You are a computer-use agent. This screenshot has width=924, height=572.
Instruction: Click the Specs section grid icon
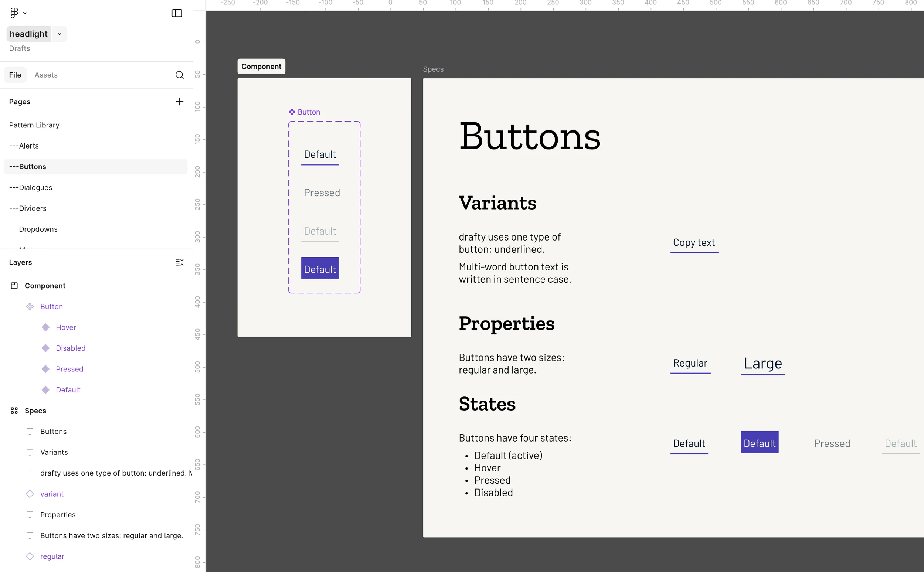click(14, 411)
